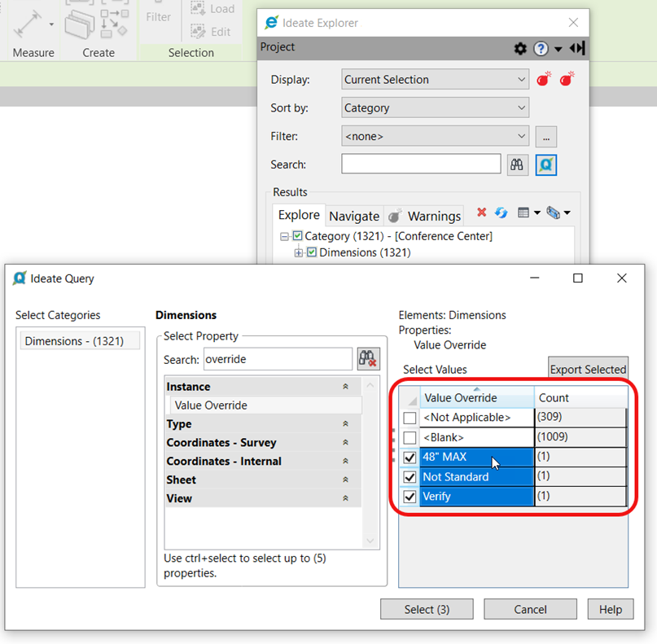This screenshot has height=644, width=657.
Task: Click the red X delete icon in Results
Action: (x=481, y=212)
